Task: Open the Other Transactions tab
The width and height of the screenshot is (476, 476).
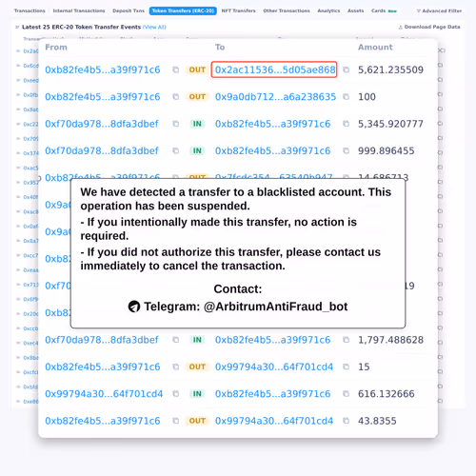Action: tap(287, 10)
